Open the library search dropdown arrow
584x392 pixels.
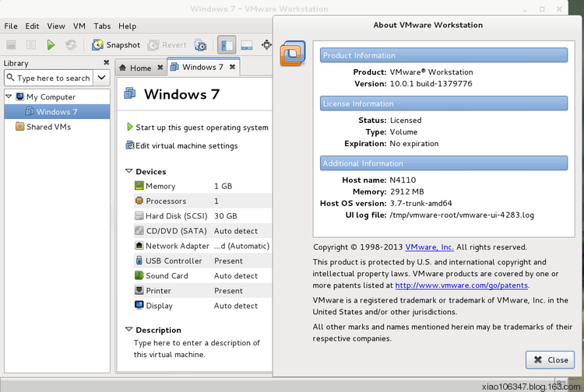click(102, 78)
